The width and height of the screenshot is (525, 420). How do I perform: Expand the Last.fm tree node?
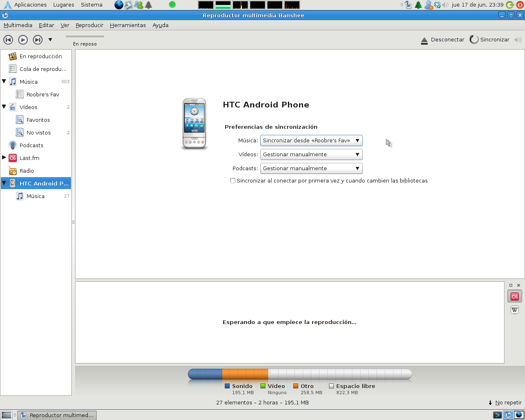point(4,157)
